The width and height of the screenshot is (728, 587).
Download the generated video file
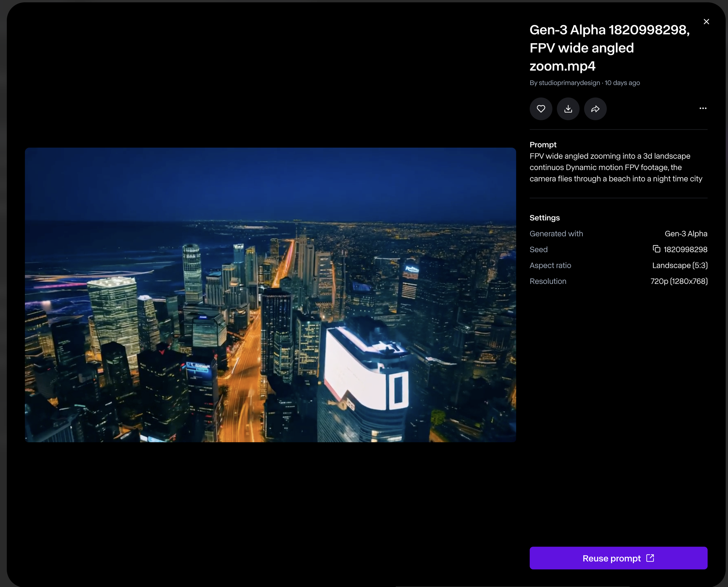pos(568,109)
